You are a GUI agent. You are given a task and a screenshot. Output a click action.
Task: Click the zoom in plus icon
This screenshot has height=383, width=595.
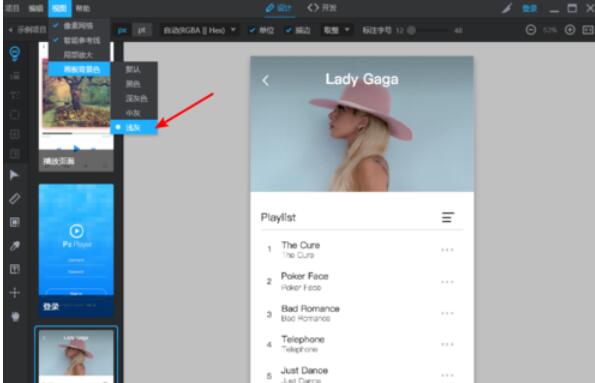[570, 30]
